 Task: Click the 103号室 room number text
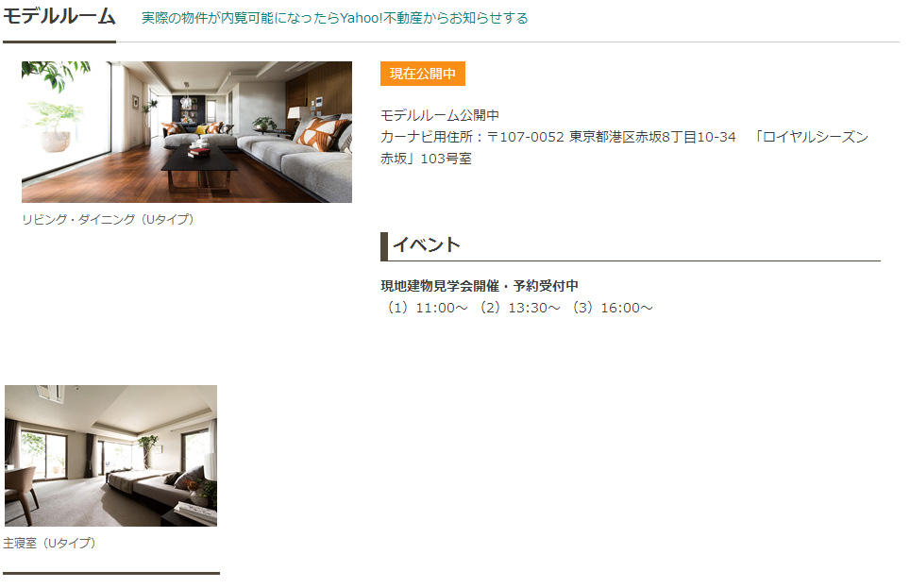point(446,159)
